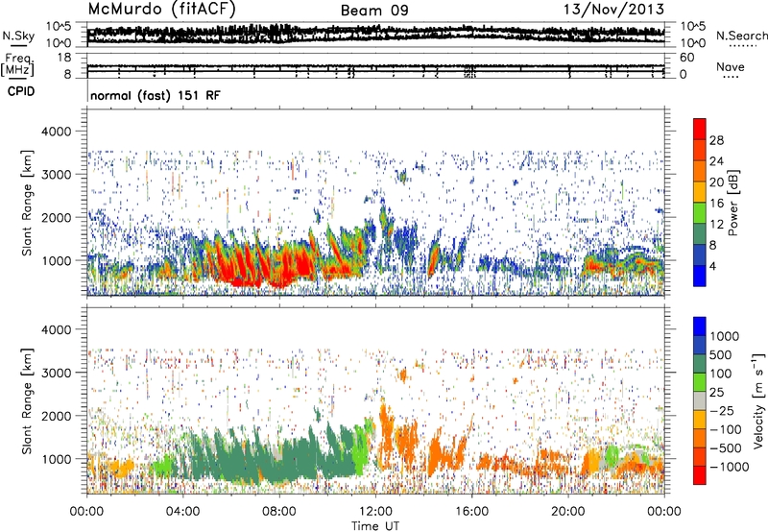Click 'Slant Range [km]' label of power plot
768x532 pixels.
coord(27,203)
